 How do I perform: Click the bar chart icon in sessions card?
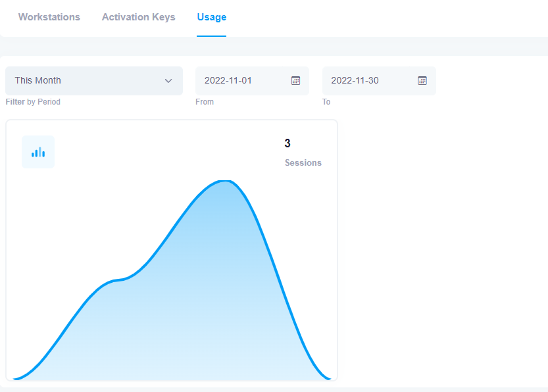38,152
